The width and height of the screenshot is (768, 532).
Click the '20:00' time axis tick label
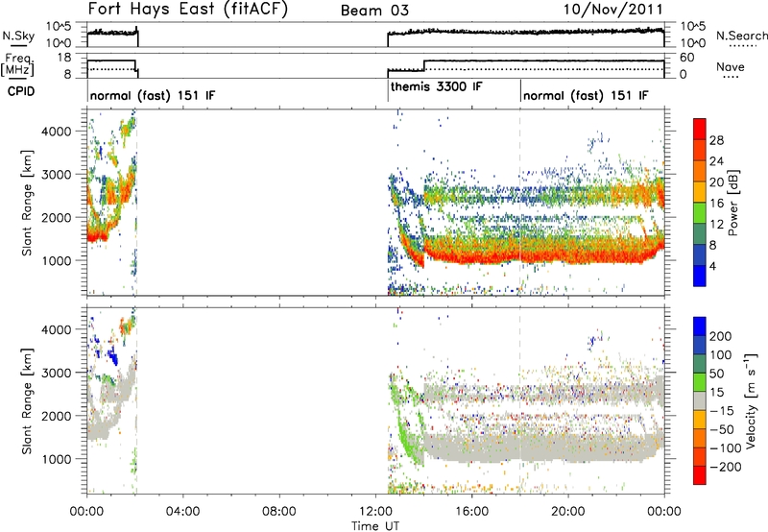click(567, 512)
